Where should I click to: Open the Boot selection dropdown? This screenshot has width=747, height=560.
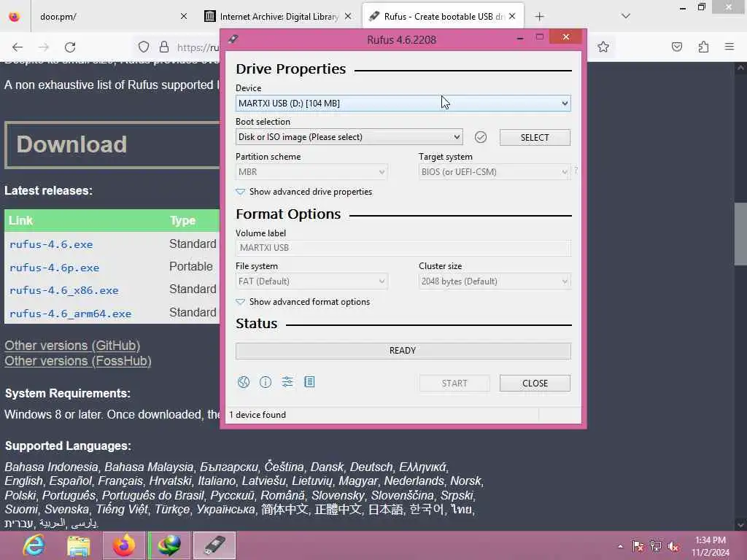(x=349, y=137)
